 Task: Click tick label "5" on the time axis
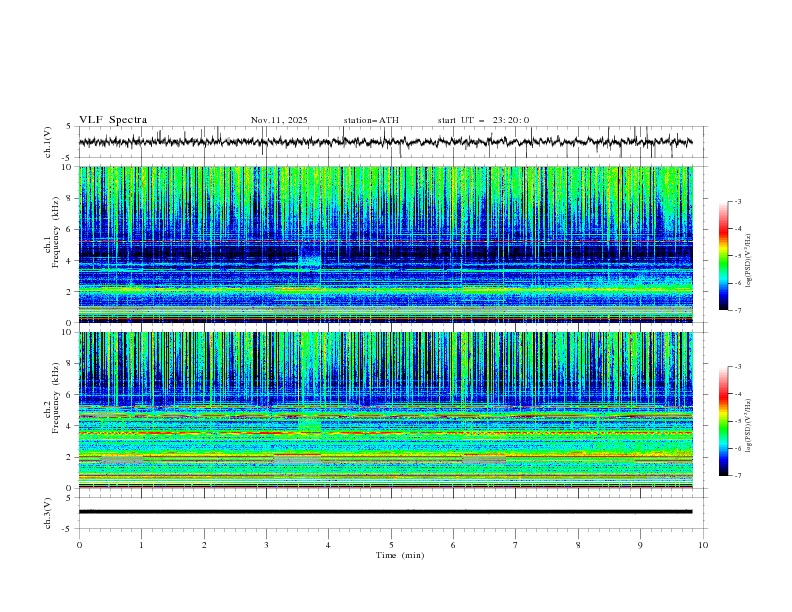(391, 545)
